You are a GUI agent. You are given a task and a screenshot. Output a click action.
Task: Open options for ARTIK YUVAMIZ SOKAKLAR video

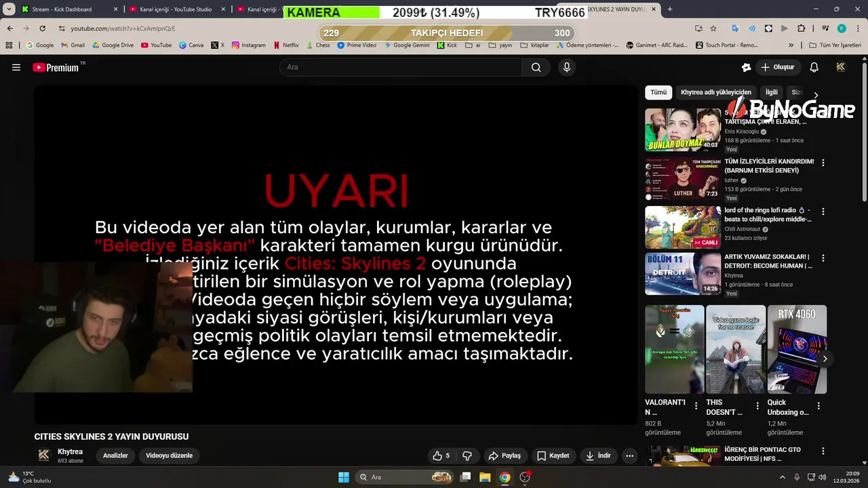pos(823,258)
